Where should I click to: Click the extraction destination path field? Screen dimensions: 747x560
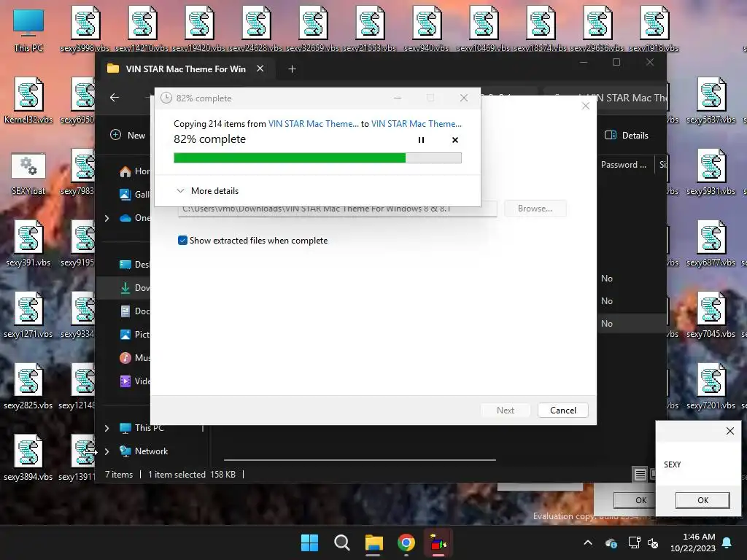337,209
